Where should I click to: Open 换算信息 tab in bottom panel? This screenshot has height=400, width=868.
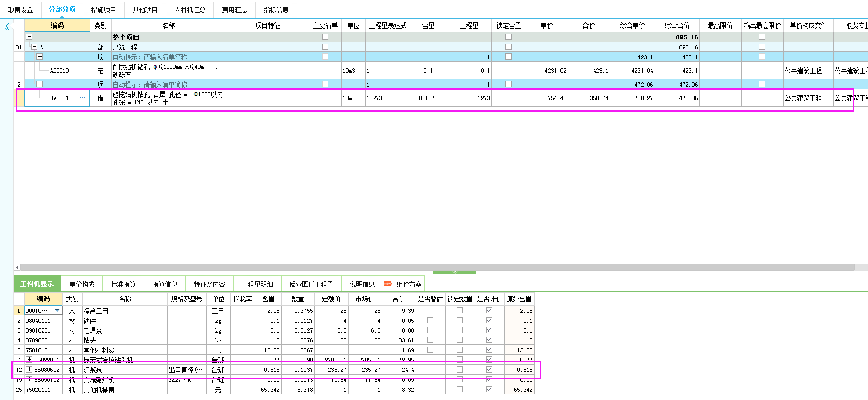pos(165,284)
